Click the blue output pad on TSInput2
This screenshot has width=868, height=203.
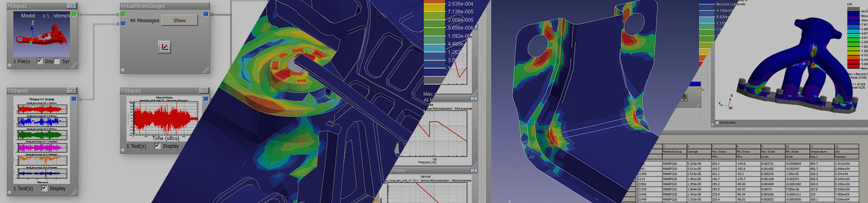click(x=74, y=99)
